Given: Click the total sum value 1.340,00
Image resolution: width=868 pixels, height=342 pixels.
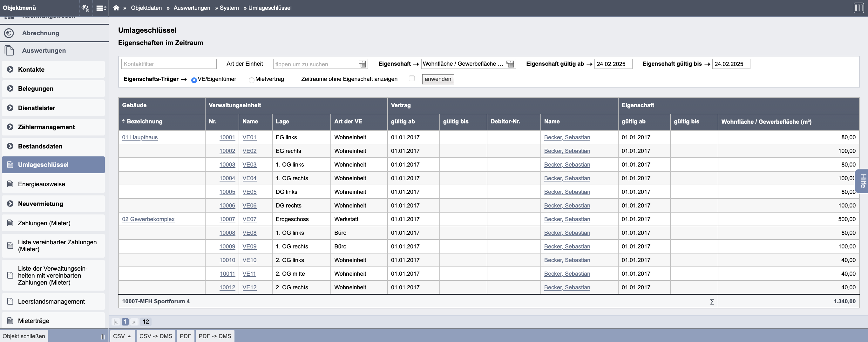Looking at the screenshot, I should 844,301.
